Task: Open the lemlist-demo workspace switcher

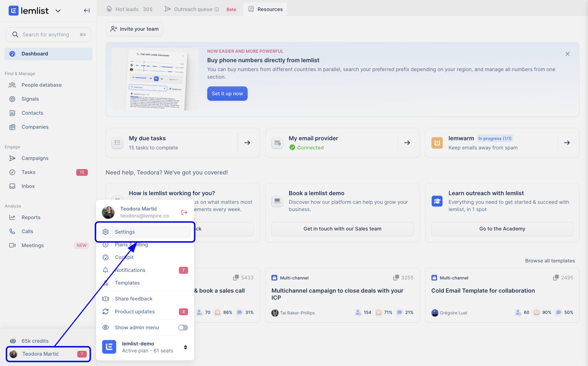Action: (145, 347)
